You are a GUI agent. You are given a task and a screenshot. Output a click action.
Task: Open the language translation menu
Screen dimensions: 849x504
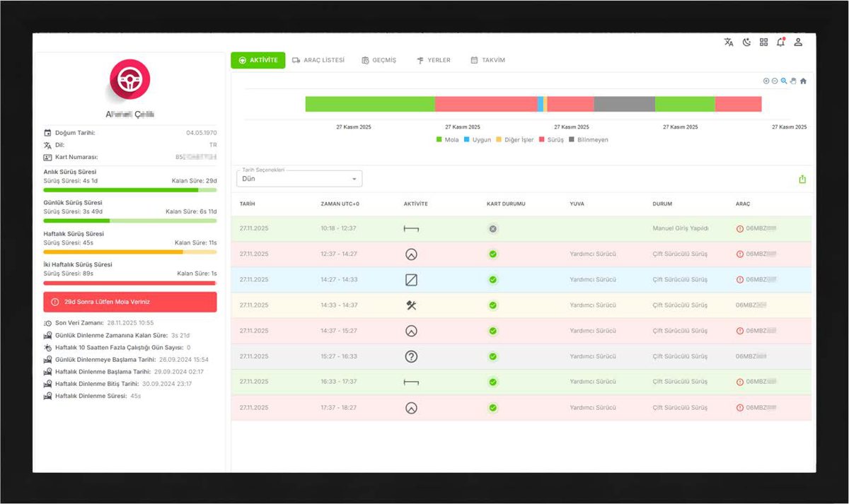click(729, 42)
